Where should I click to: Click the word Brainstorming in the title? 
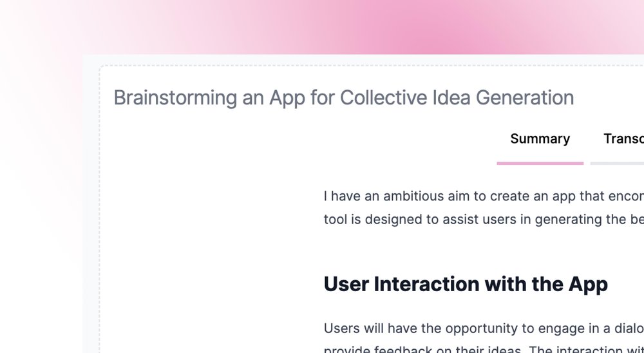(175, 98)
